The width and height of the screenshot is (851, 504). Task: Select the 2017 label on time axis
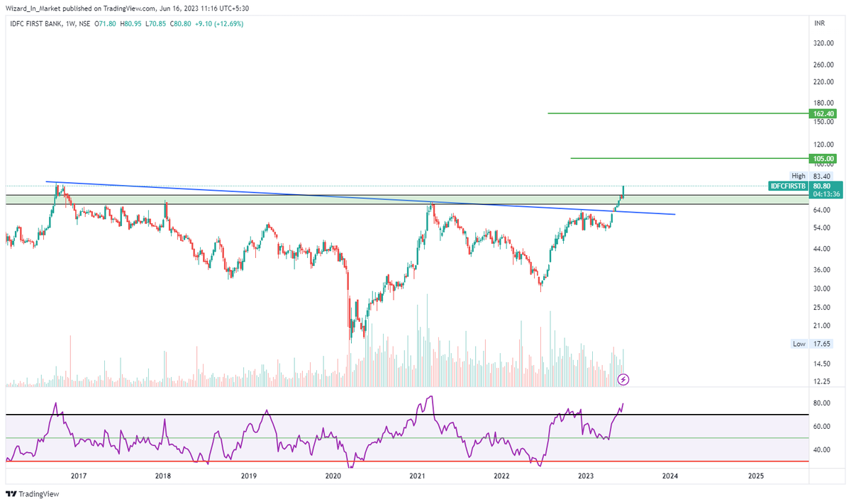point(78,476)
